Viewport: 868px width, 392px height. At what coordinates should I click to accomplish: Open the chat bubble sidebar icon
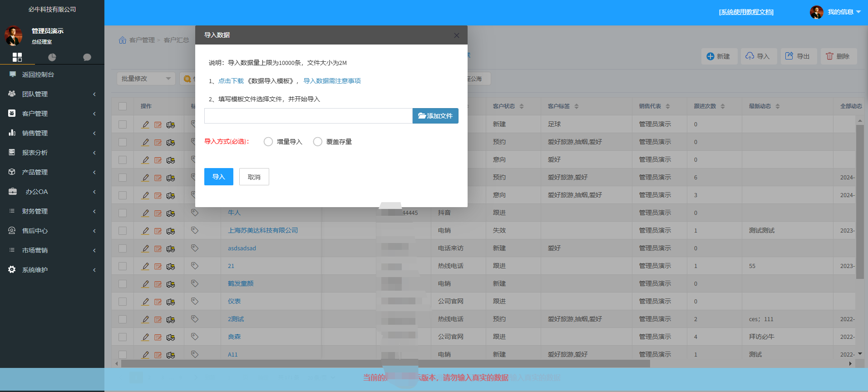[x=87, y=57]
